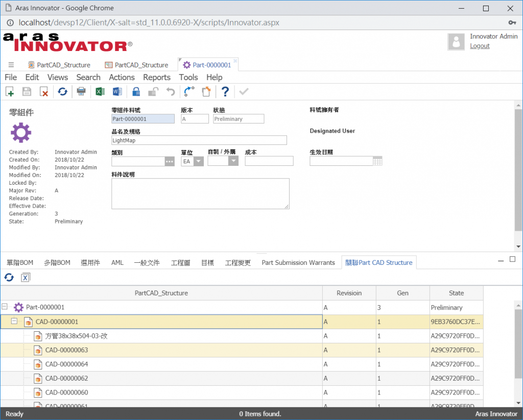This screenshot has width=523, height=420.
Task: Open the Help menu
Action: 214,78
